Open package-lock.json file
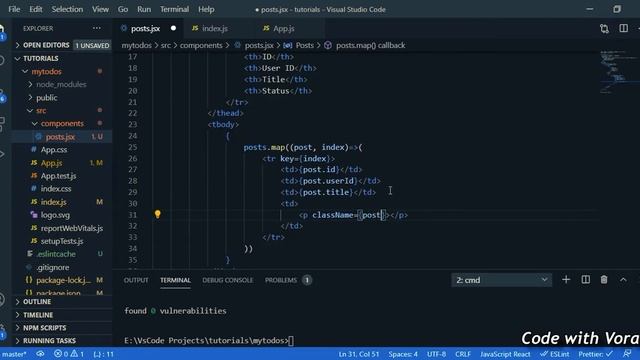The image size is (640, 360). [x=63, y=280]
